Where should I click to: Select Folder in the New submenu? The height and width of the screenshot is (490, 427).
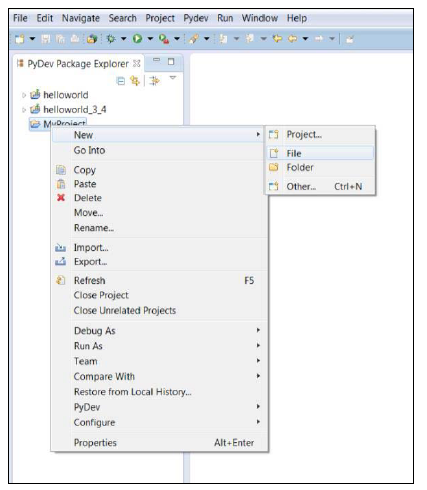click(x=320, y=167)
